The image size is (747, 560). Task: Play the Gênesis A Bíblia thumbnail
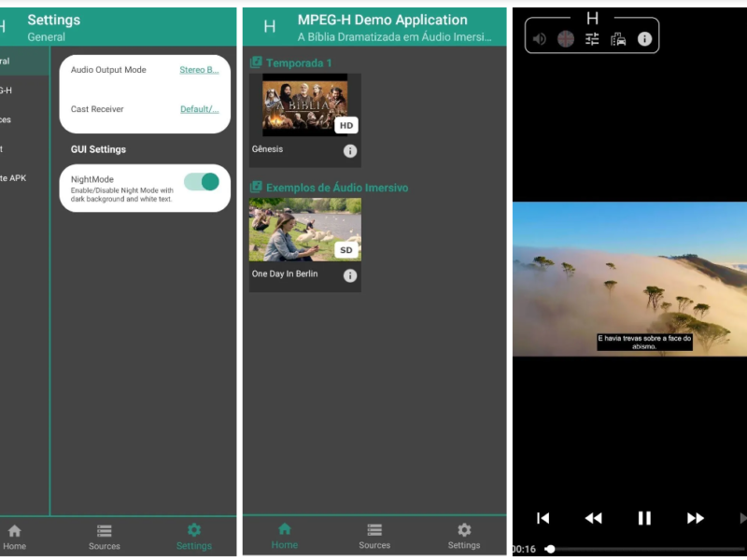click(x=305, y=105)
